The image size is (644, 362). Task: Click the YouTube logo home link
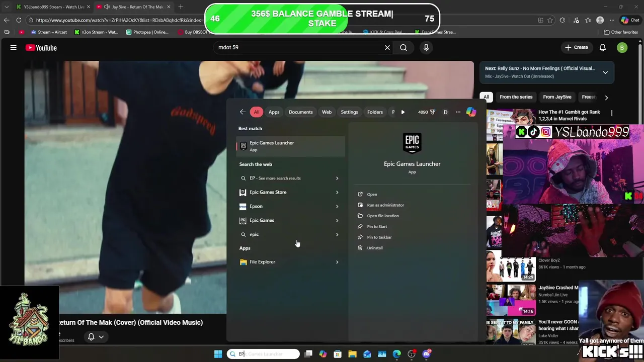point(41,48)
